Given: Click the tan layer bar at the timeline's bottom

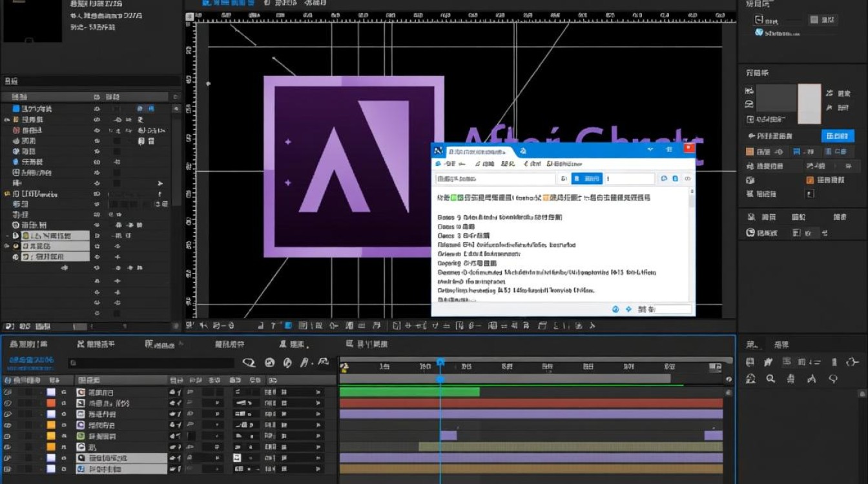Looking at the screenshot, I should point(531,469).
